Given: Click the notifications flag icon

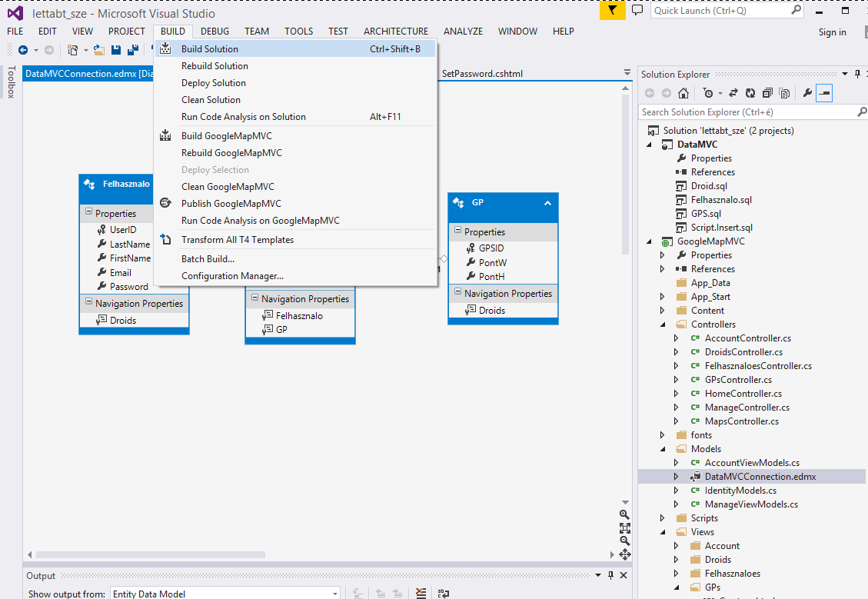Looking at the screenshot, I should 612,10.
